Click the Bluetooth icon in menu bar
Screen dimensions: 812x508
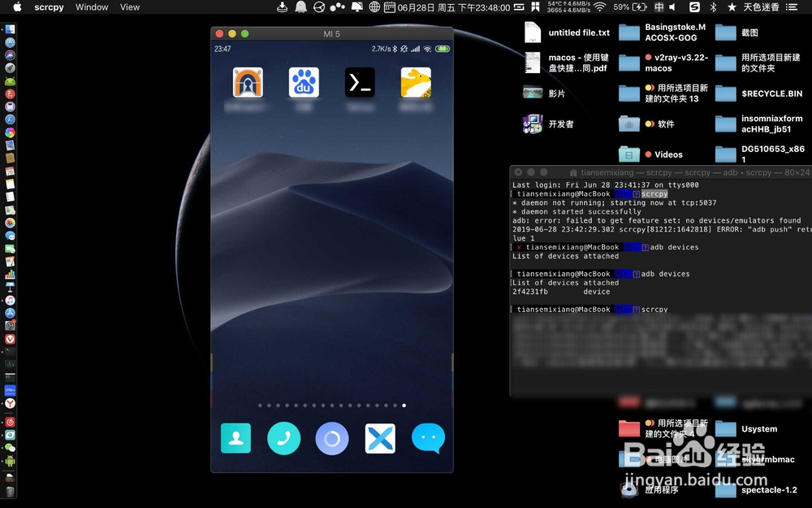713,7
